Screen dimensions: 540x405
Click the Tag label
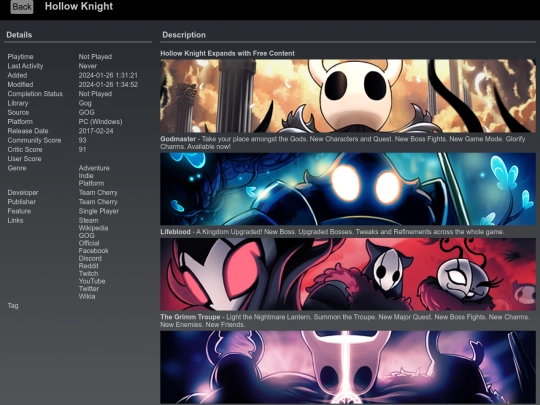coord(13,305)
